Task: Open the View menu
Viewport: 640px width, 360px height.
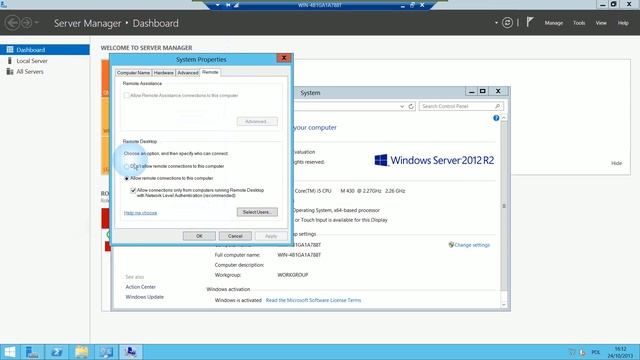Action: click(x=601, y=23)
